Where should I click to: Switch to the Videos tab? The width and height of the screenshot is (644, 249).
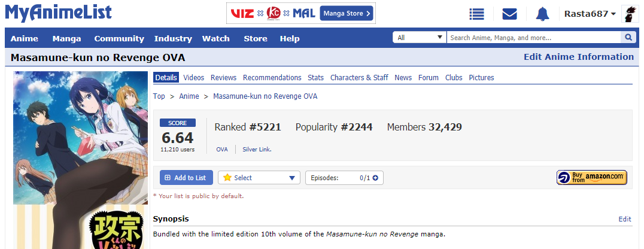(x=193, y=77)
